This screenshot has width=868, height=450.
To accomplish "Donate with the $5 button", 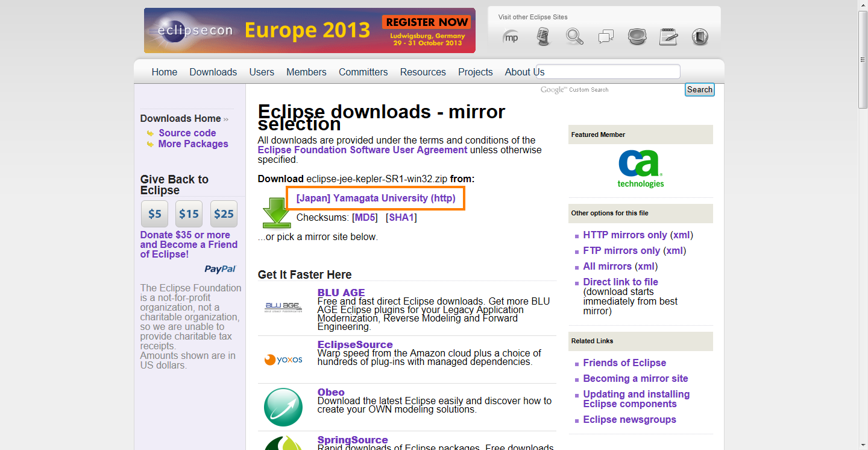I will click(155, 214).
